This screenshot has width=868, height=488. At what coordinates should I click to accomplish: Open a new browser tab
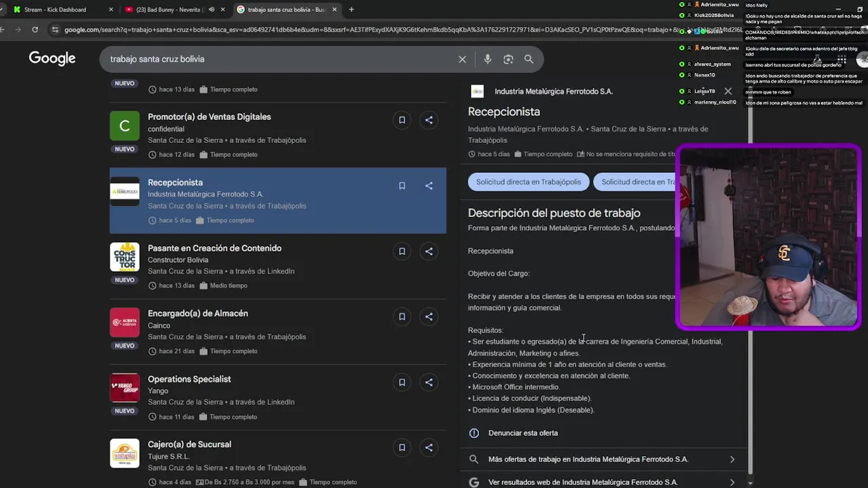pyautogui.click(x=351, y=9)
